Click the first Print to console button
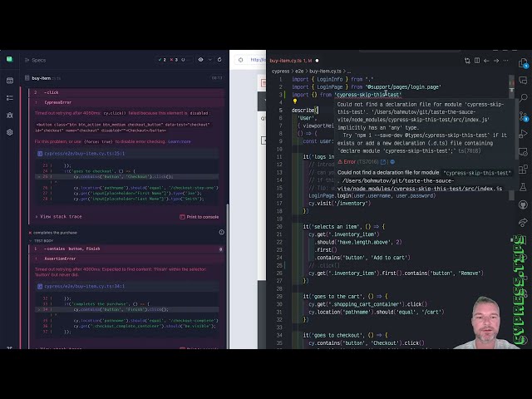The image size is (532, 399). (199, 217)
